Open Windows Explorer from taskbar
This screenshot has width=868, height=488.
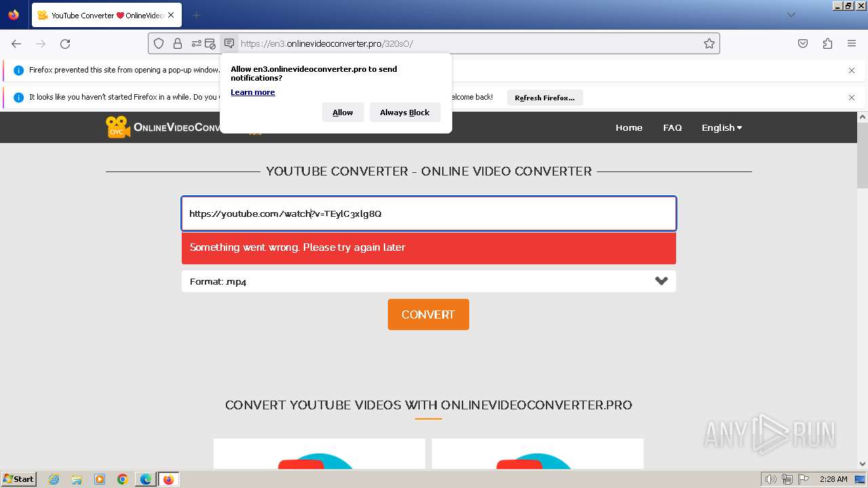77,479
